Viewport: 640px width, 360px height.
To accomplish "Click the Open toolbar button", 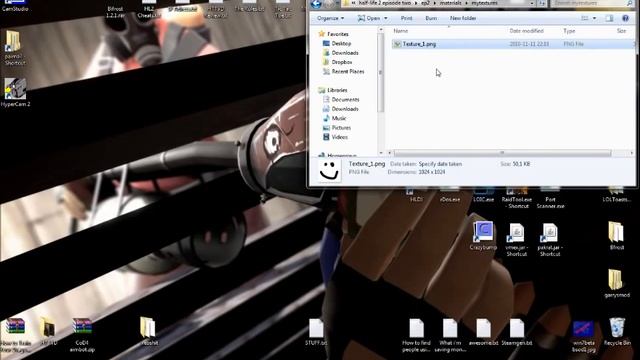I will point(369,18).
